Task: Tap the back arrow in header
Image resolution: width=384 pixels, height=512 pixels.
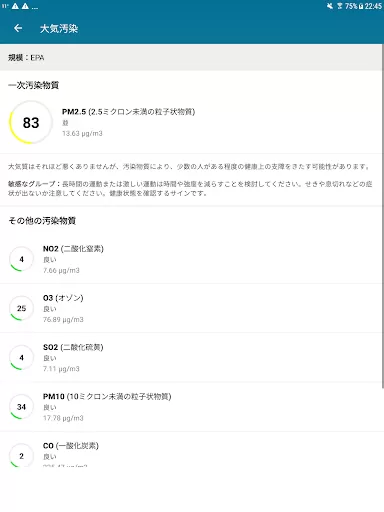Action: click(18, 28)
